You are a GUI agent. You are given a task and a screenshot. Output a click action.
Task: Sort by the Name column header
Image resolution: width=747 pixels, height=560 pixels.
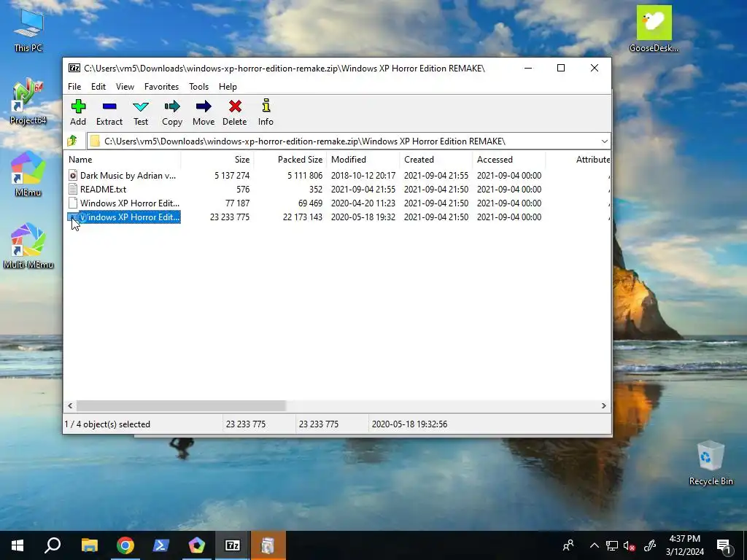point(122,160)
